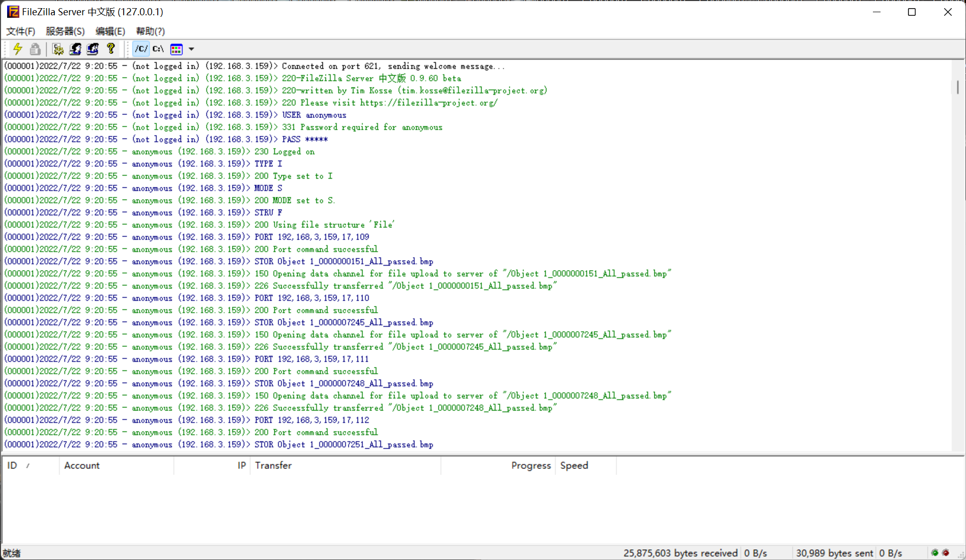Viewport: 966px width, 560px height.
Task: Sort by the Transfer column header
Action: pos(345,465)
